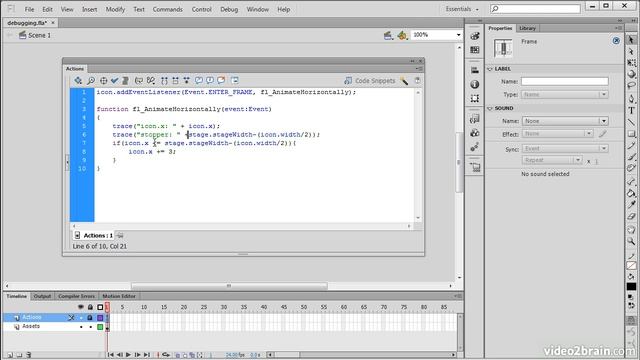The width and height of the screenshot is (640, 360).
Task: Click the Expand All icon
Action: point(186,81)
